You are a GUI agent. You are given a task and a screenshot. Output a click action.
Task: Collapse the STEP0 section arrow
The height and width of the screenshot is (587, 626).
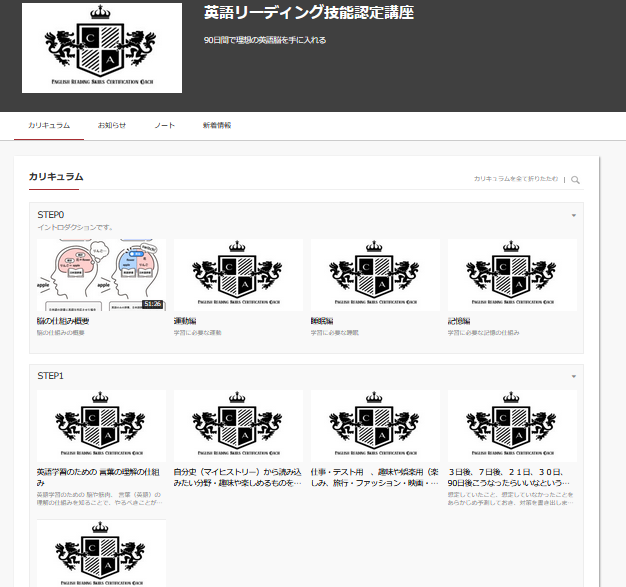point(573,215)
